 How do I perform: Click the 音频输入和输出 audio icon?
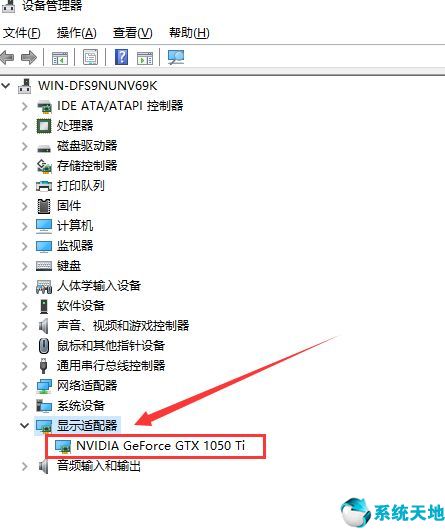[x=44, y=466]
